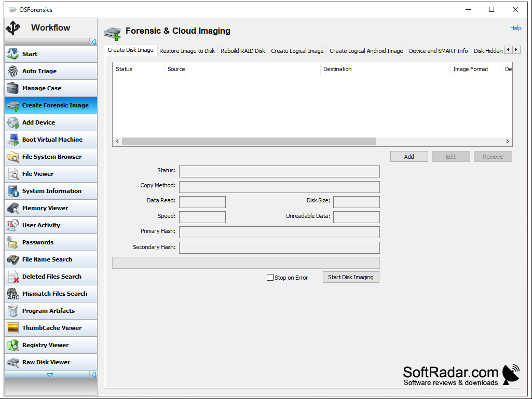Screen dimensions: 532x399
Task: Open the Deleted Files Search icon
Action: click(13, 277)
